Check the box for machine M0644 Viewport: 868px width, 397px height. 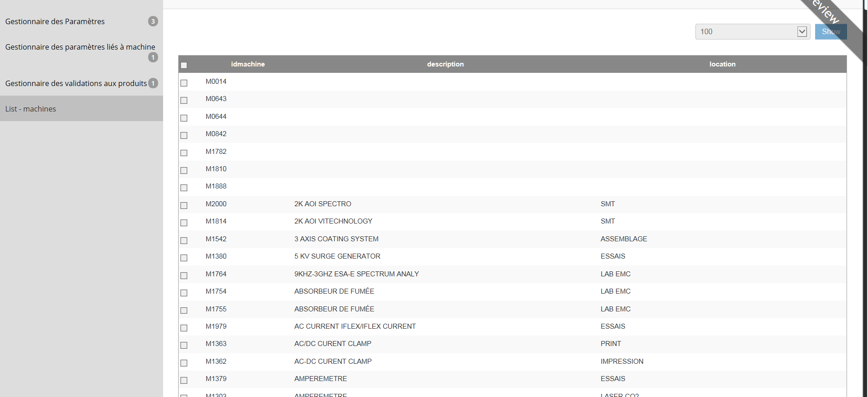(x=184, y=118)
